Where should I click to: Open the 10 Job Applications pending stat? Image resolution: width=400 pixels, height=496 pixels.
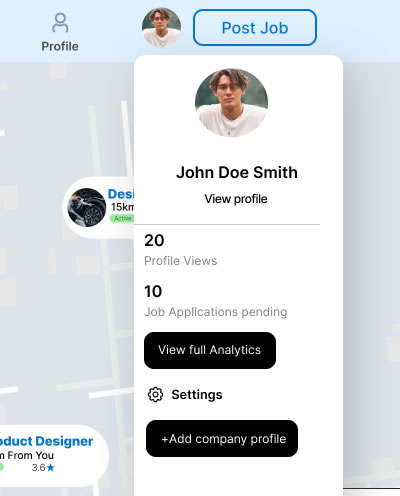pos(215,301)
